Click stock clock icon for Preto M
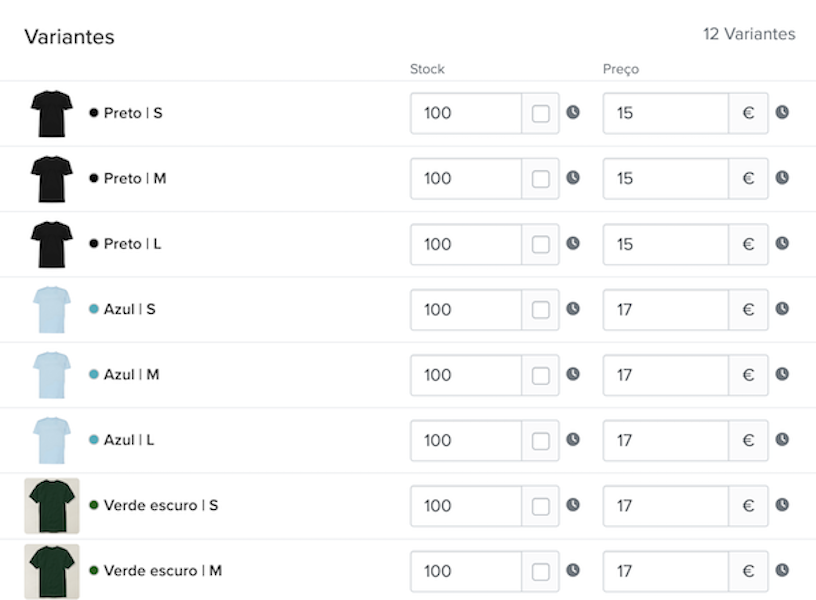The height and width of the screenshot is (600, 816). pyautogui.click(x=573, y=177)
